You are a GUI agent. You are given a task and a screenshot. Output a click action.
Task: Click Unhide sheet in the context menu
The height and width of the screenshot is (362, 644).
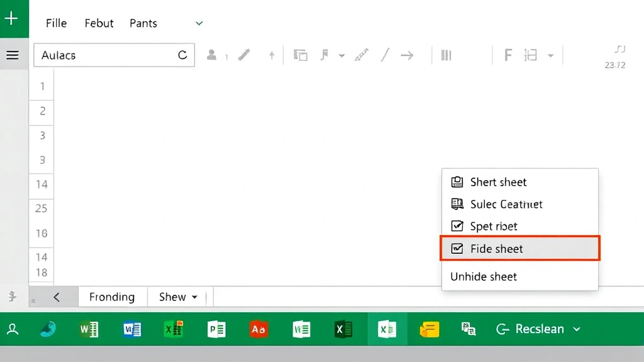pos(484,277)
